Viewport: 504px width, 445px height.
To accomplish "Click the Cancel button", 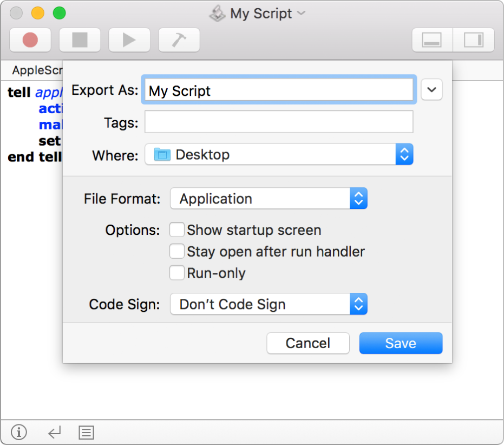I will click(x=308, y=343).
